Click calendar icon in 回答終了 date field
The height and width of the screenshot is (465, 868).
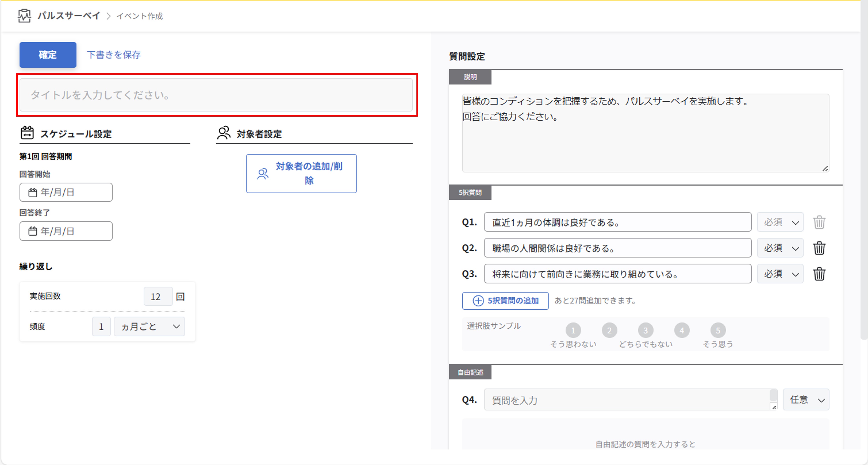32,231
